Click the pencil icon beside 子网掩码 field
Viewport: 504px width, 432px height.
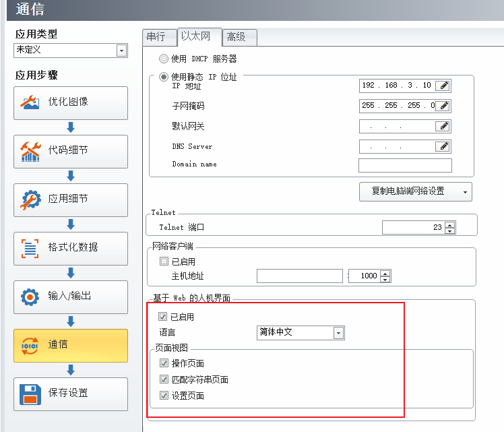tap(443, 106)
